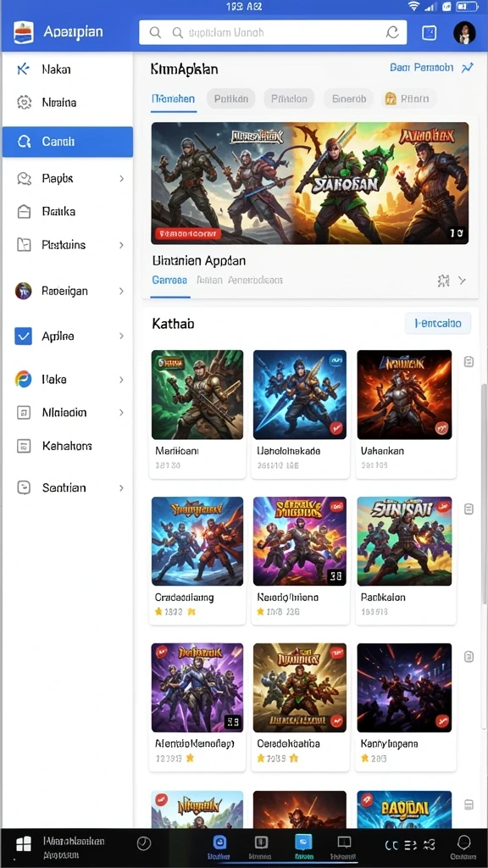This screenshot has height=868, width=488.
Task: Click the trend arrow icon near Baan Peraaoin
Action: click(x=468, y=68)
